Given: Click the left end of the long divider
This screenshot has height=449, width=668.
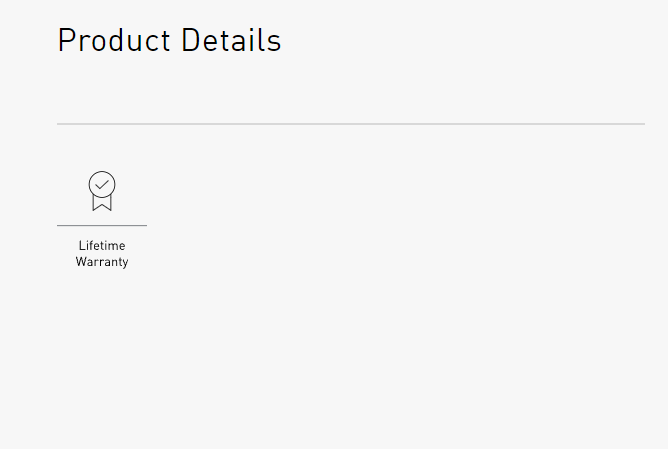Looking at the screenshot, I should coord(60,124).
